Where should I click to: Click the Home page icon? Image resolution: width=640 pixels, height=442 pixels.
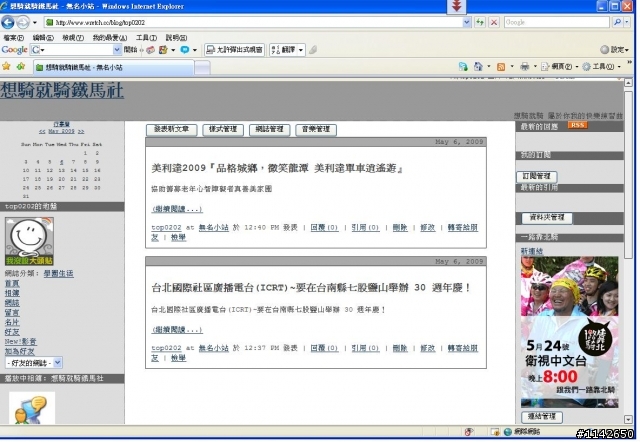coord(478,67)
